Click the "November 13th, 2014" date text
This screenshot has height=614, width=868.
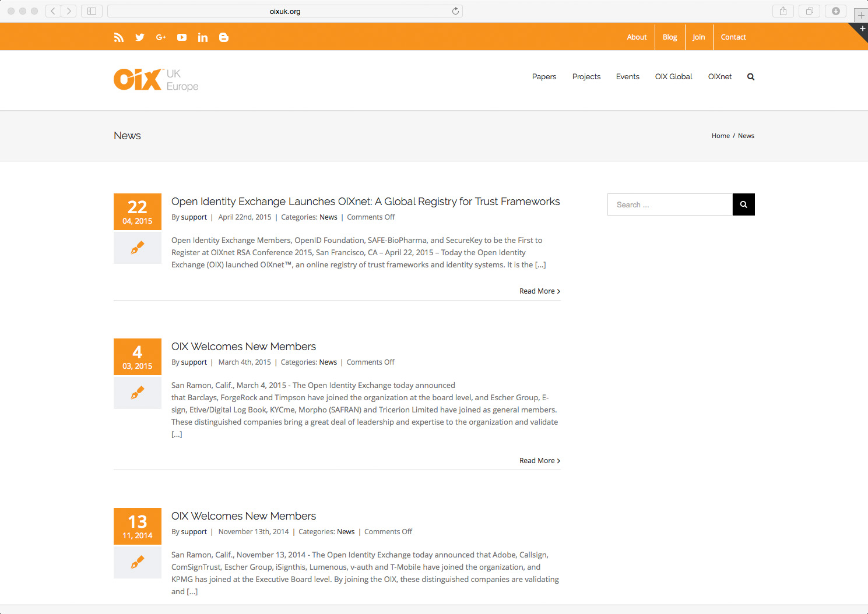click(254, 532)
